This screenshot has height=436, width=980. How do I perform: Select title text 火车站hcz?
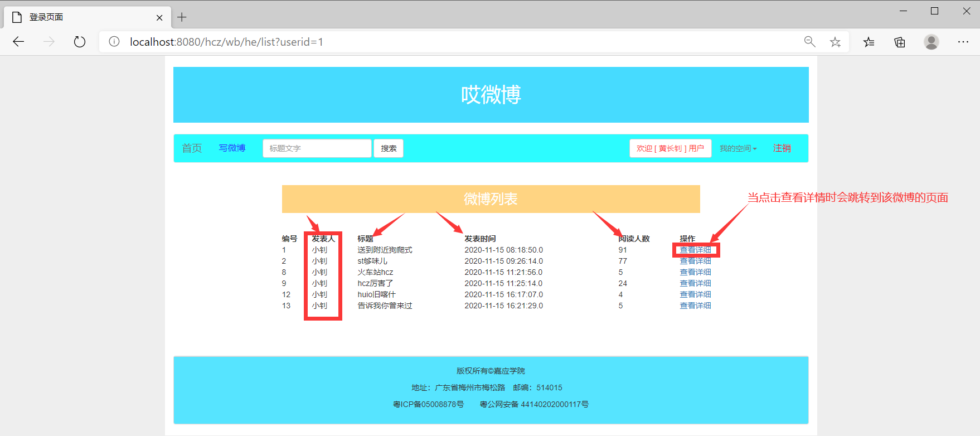(375, 272)
